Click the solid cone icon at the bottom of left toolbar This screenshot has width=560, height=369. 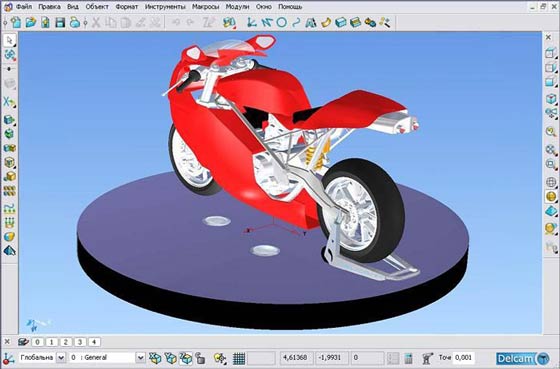[x=10, y=250]
